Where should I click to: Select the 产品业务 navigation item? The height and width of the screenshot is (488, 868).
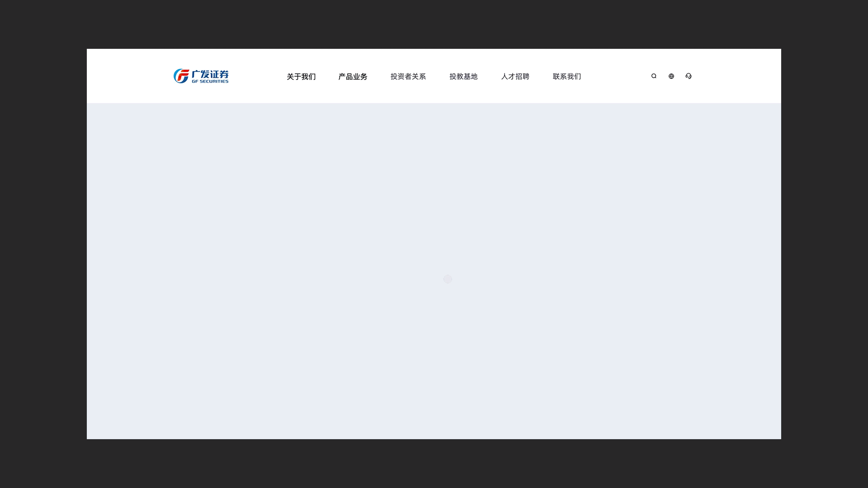[353, 76]
